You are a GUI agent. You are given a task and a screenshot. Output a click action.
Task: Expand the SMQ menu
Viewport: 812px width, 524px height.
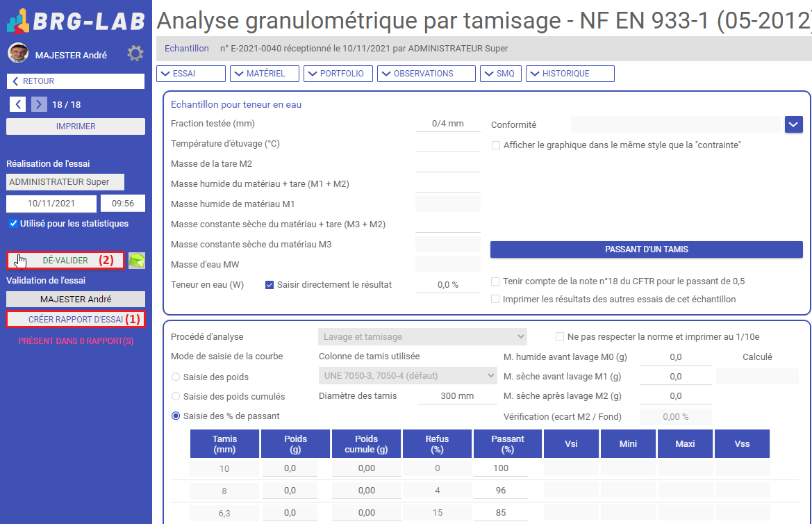click(501, 74)
